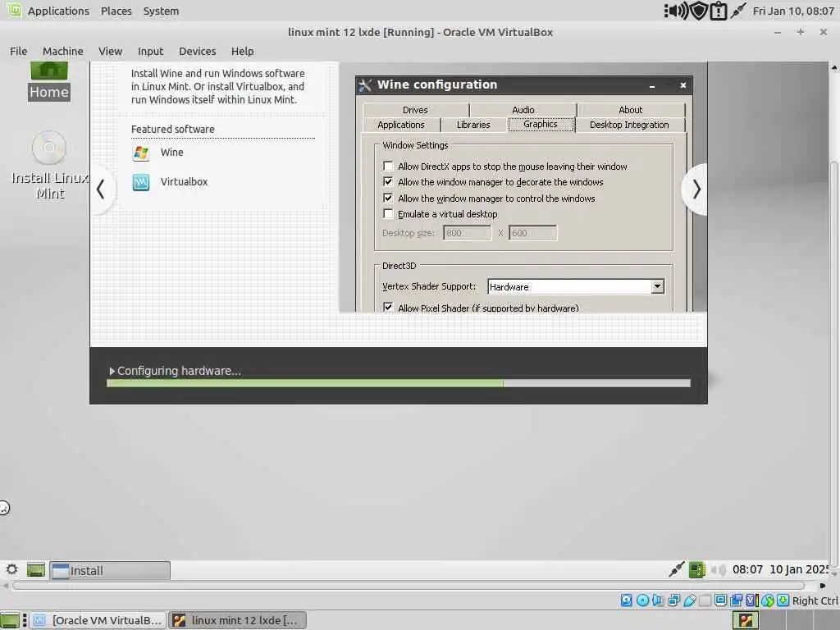Open the host System menu
The height and width of the screenshot is (630, 840).
[x=161, y=11]
